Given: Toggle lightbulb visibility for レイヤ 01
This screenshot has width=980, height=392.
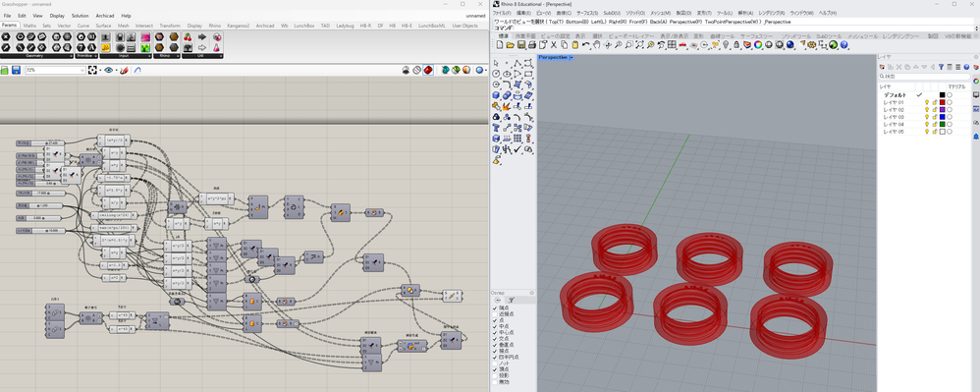Looking at the screenshot, I should pos(927,102).
